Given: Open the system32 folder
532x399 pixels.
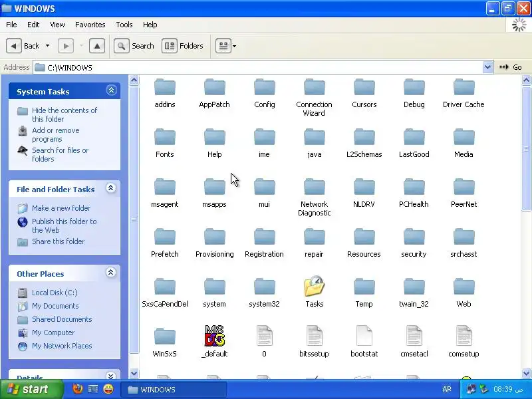Looking at the screenshot, I should click(264, 293).
